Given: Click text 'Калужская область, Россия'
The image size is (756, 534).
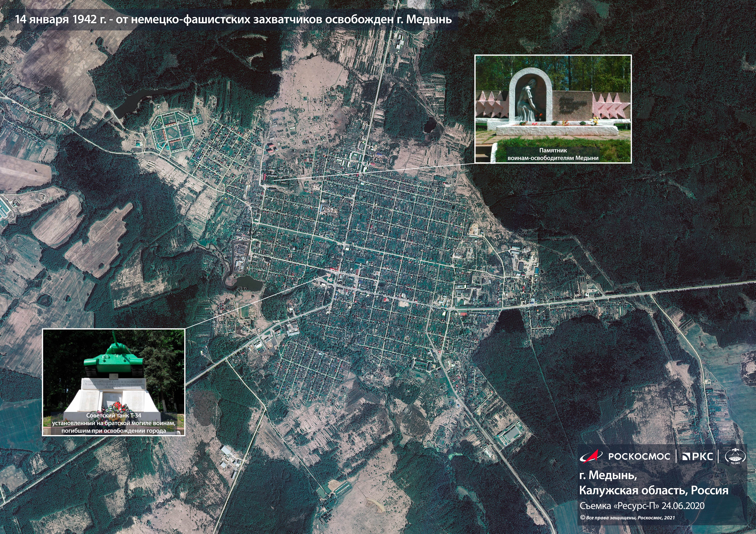Looking at the screenshot, I should click(x=654, y=491).
